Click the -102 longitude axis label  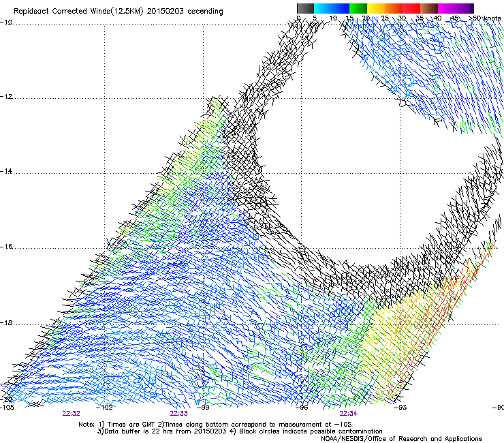(x=105, y=408)
